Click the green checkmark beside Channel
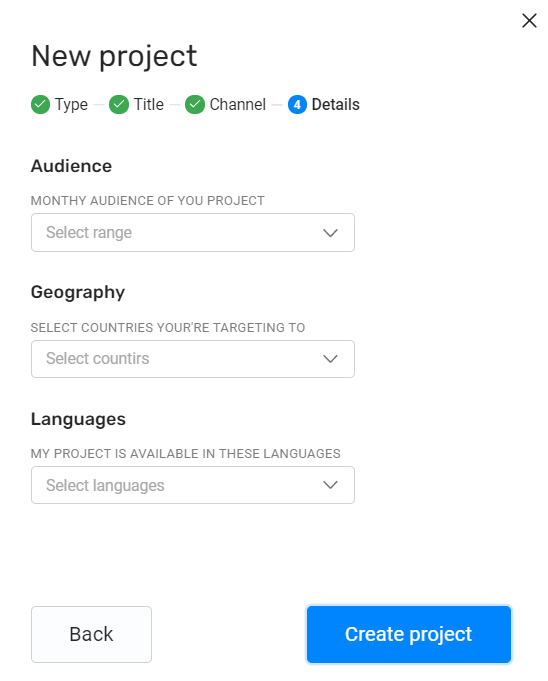 point(195,105)
